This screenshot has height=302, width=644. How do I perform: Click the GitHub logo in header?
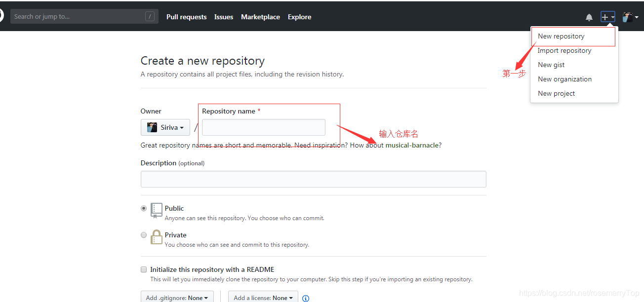1,16
